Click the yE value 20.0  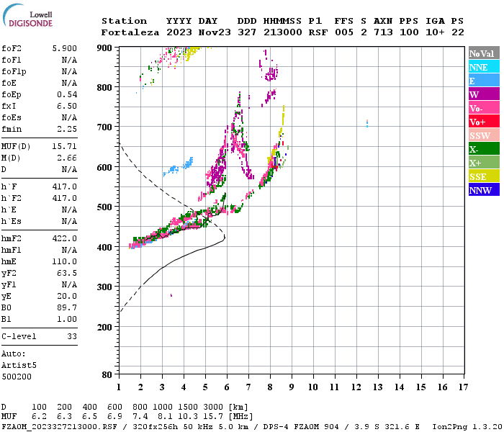(x=67, y=297)
